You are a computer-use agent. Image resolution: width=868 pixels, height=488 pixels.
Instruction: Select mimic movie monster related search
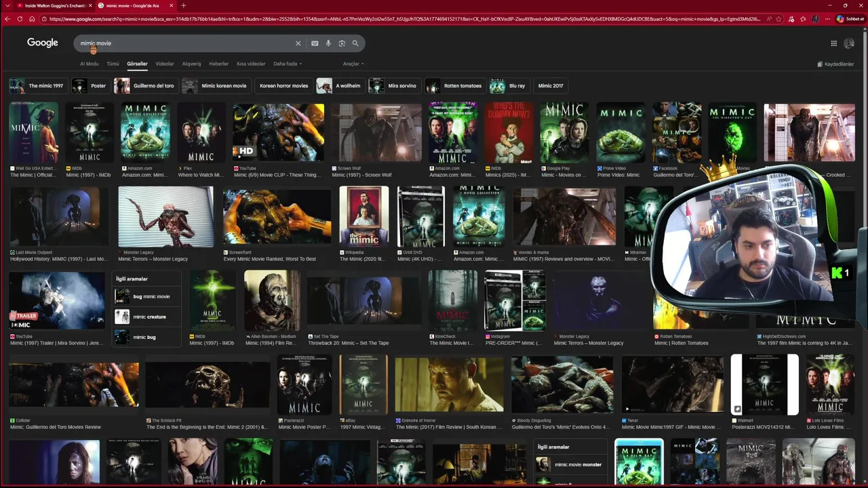(x=570, y=464)
